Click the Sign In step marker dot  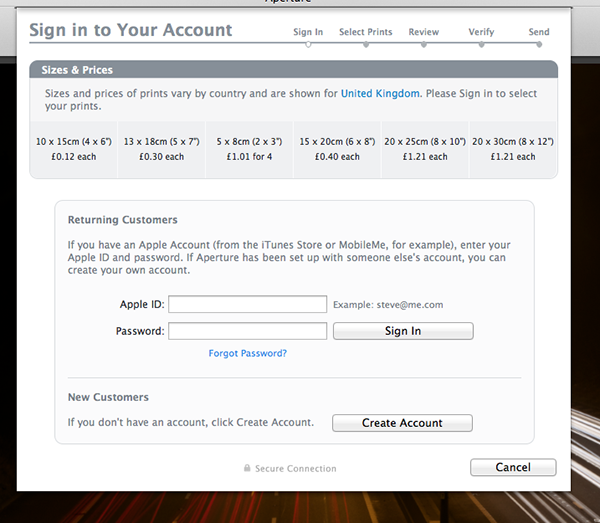[x=308, y=44]
